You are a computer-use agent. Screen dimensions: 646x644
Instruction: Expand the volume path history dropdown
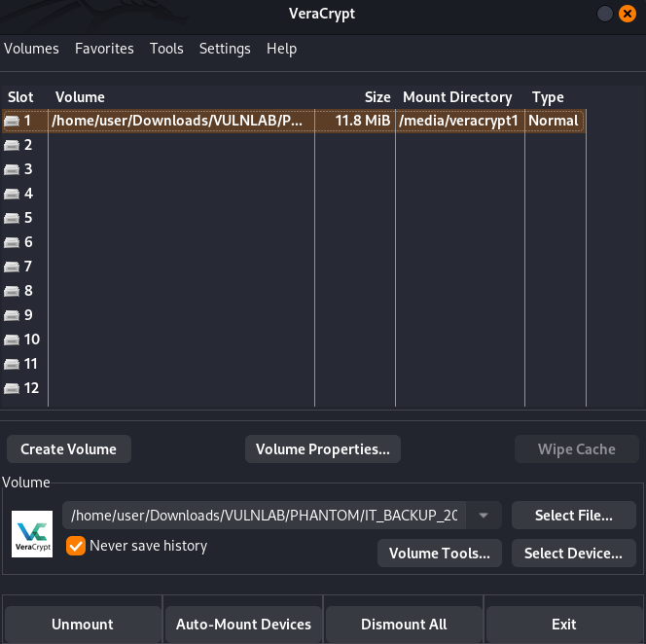[484, 515]
